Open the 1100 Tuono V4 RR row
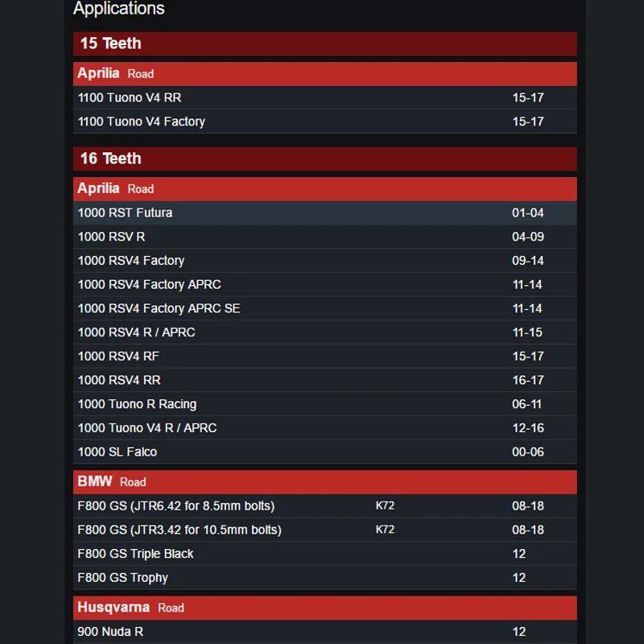 tap(325, 97)
